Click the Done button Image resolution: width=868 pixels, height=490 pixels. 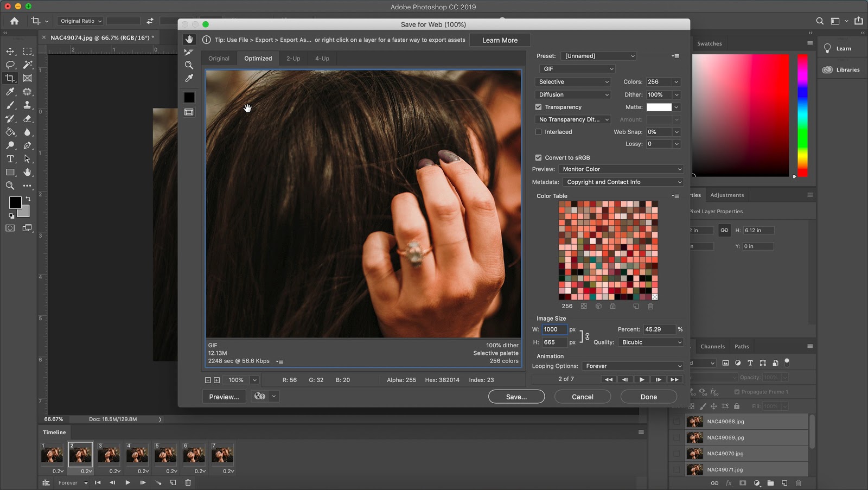coord(649,397)
